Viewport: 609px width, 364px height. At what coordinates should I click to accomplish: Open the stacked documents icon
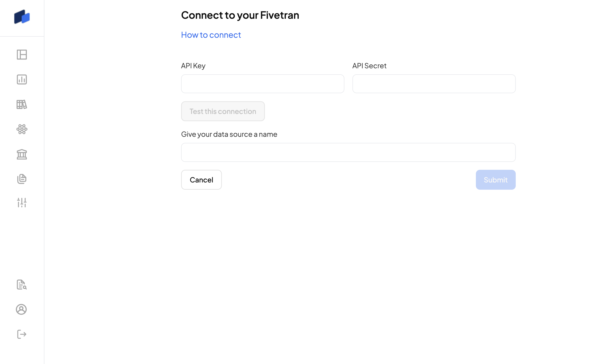(22, 179)
